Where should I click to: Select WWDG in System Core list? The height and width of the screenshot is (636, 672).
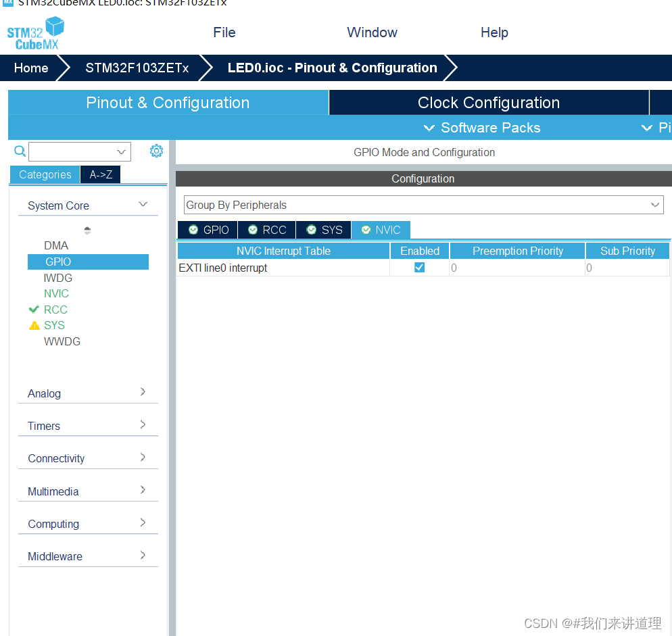(62, 341)
